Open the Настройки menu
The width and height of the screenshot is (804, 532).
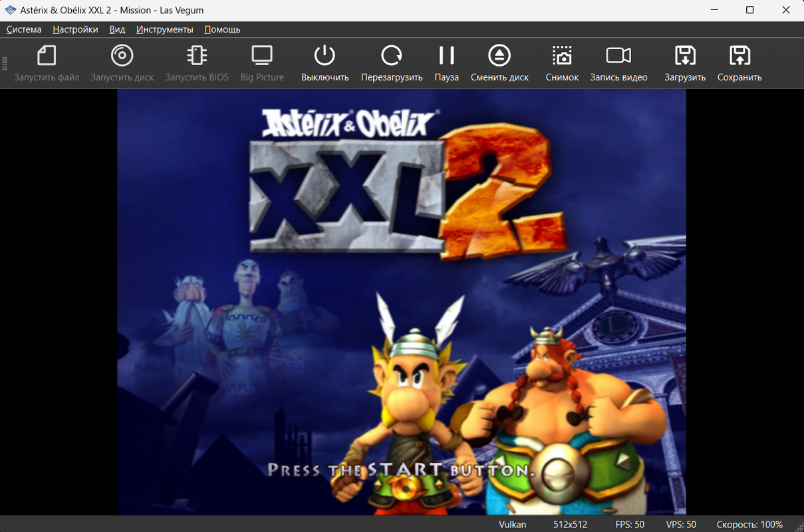[75, 29]
